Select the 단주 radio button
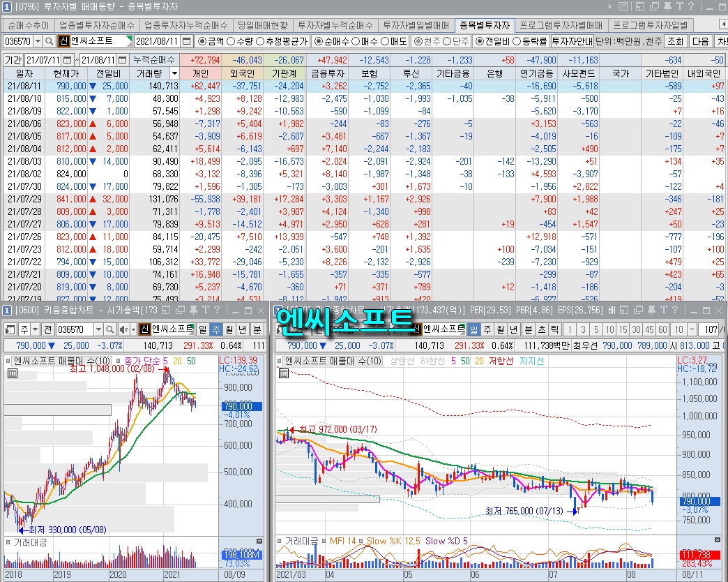This screenshot has height=582, width=728. [448, 41]
